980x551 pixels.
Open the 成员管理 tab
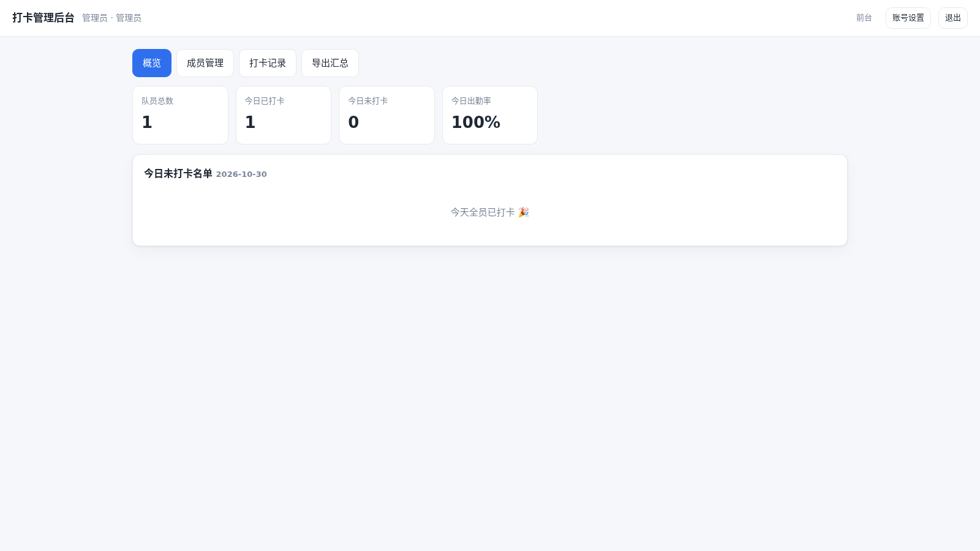(205, 63)
